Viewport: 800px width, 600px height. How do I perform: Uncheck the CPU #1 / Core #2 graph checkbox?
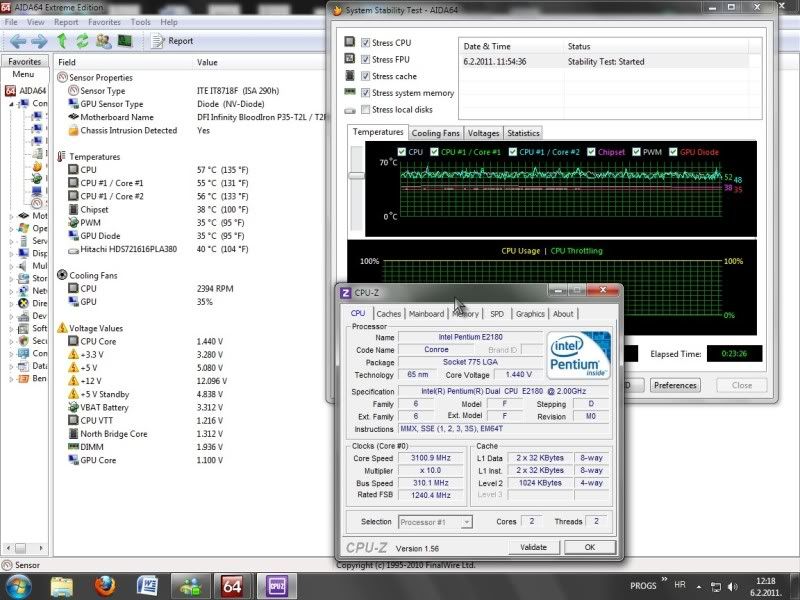pos(513,152)
